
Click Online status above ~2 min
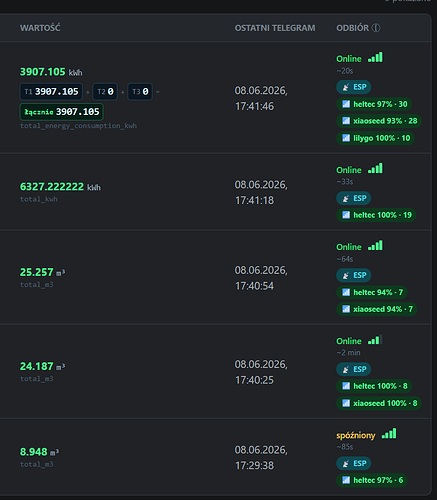[349, 341]
